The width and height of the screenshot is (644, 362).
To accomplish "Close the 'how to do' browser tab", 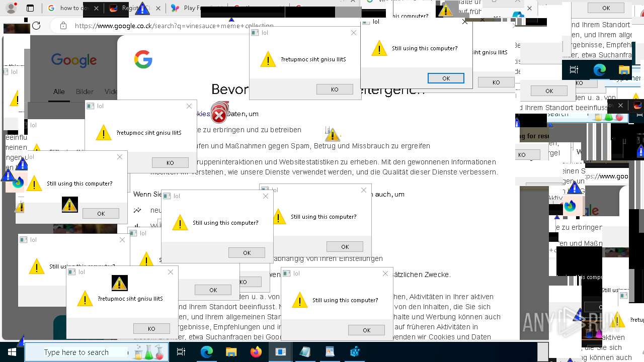I will click(x=97, y=8).
